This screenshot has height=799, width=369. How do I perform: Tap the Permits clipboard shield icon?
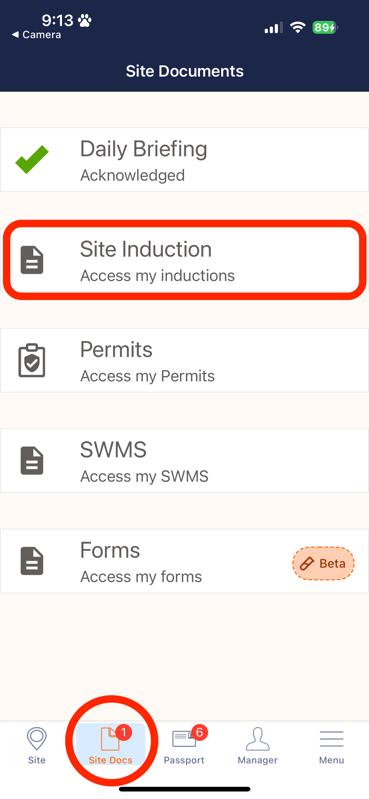point(32,360)
